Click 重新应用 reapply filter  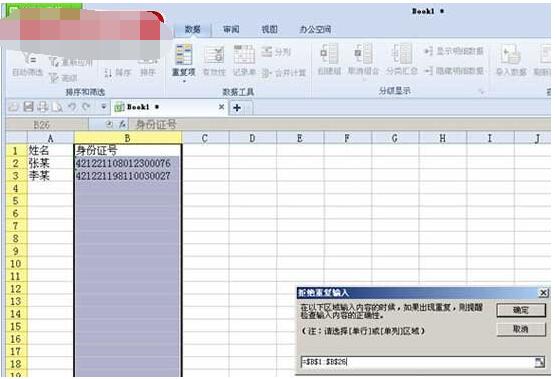tap(71, 62)
